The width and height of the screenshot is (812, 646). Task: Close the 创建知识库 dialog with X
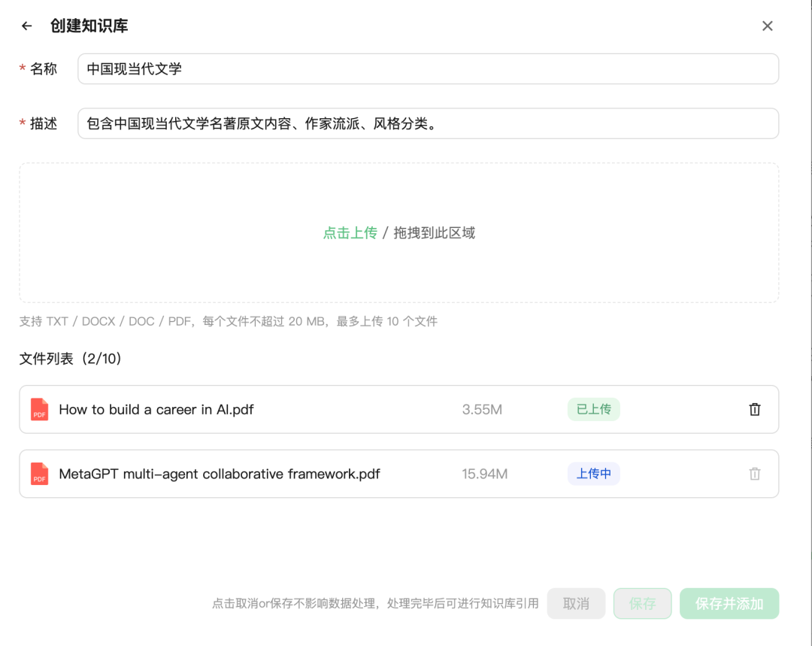tap(767, 26)
